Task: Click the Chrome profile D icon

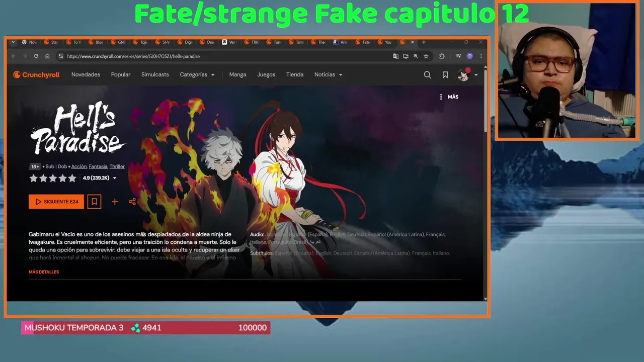Action: (470, 56)
